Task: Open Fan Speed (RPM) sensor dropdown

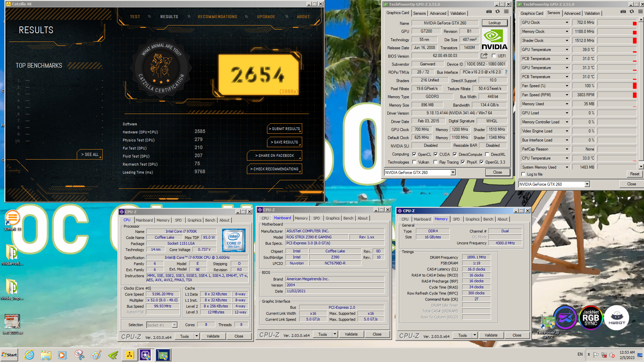Action: tap(567, 95)
